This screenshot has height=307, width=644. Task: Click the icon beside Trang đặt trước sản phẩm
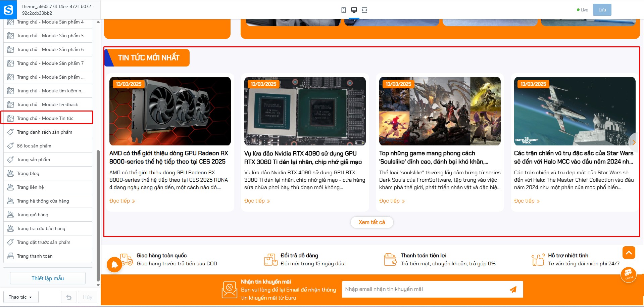[x=10, y=242]
